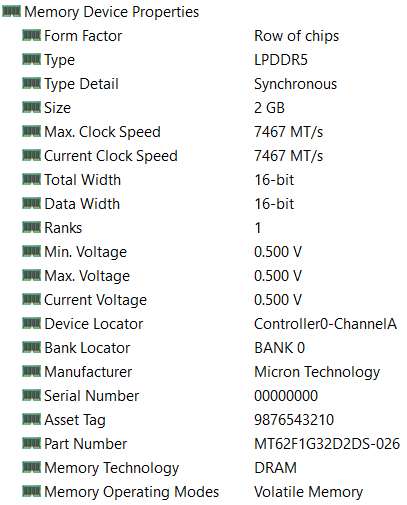Image resolution: width=407 pixels, height=505 pixels.
Task: Click memory icon next to Ranks
Action: pos(31,227)
